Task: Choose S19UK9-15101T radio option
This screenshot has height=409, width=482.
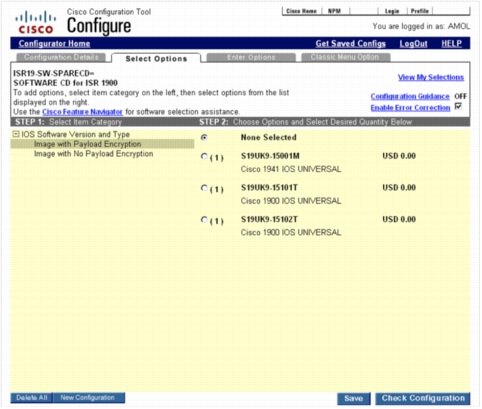Action: [x=204, y=188]
